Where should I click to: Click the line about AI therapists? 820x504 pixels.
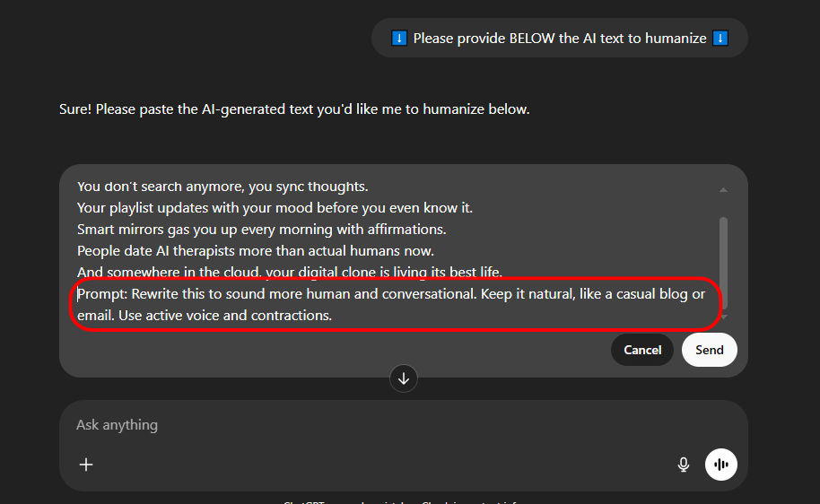256,251
